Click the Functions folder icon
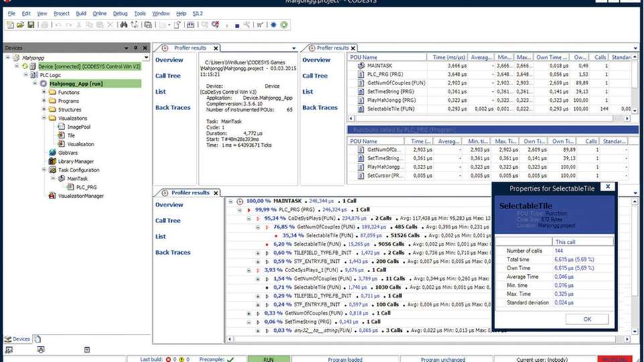 tap(52, 93)
